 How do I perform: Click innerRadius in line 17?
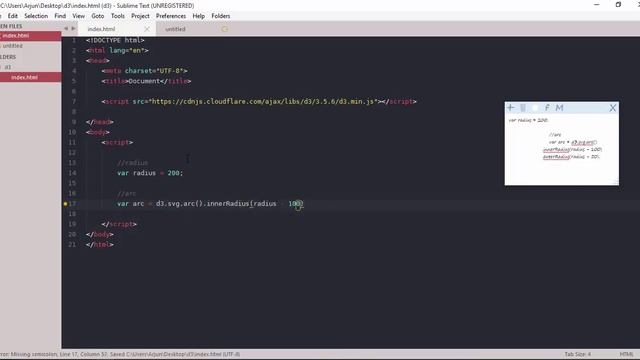pyautogui.click(x=228, y=203)
